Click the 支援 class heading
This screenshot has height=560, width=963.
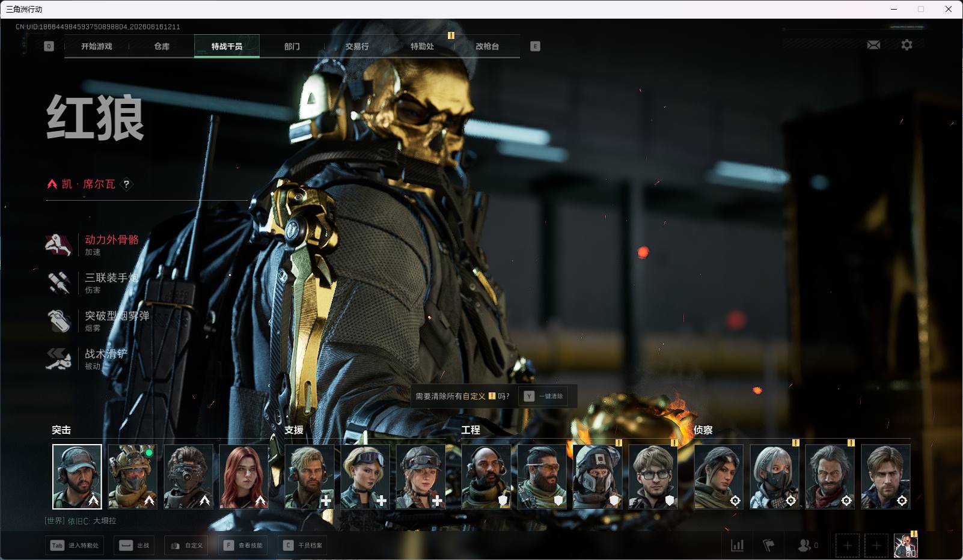(294, 430)
